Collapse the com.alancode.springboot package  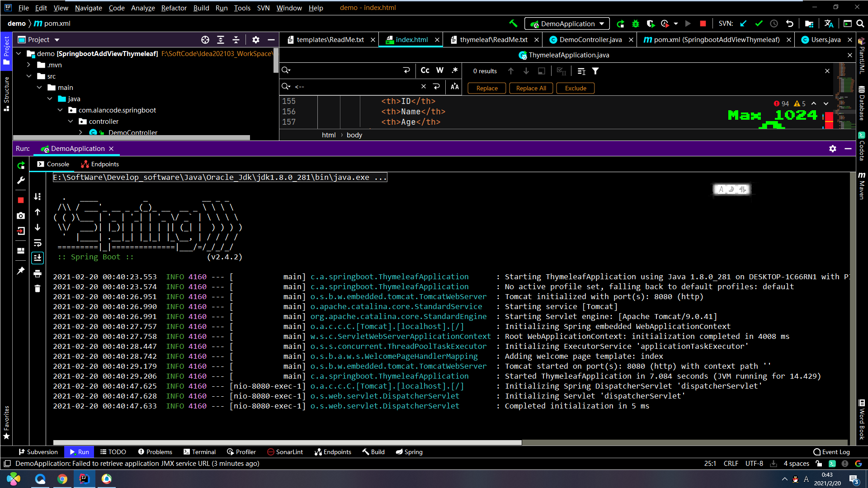pyautogui.click(x=60, y=110)
